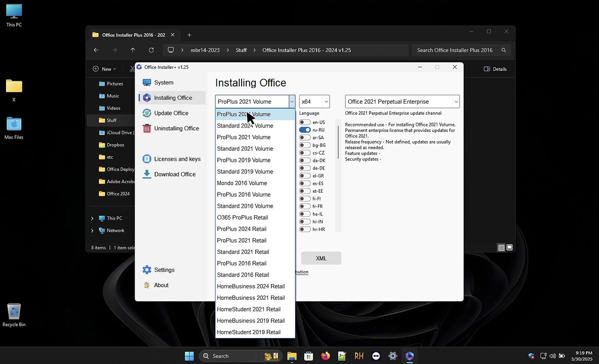Open Dropbox folder in navigation pane

coord(115,145)
